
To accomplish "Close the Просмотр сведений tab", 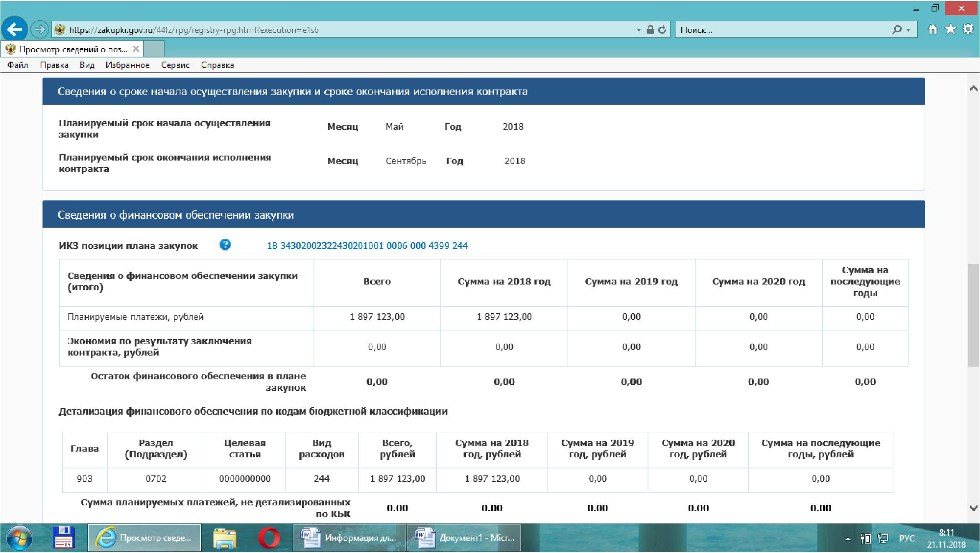I will tap(136, 49).
